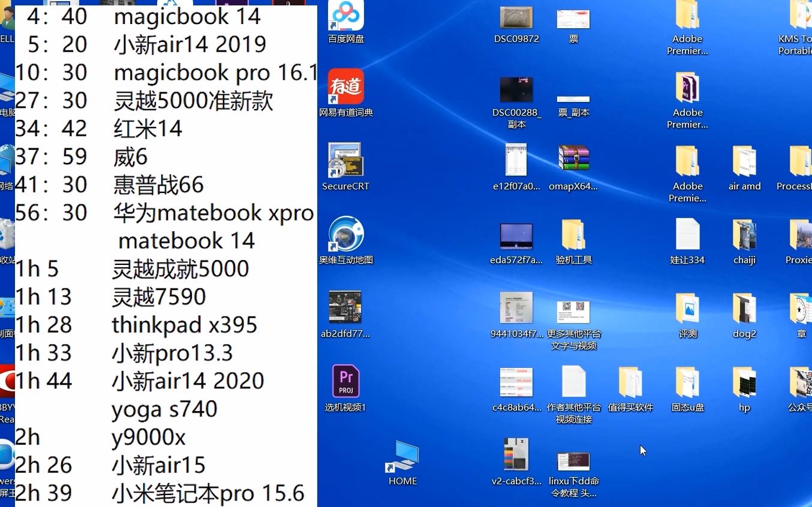Click the 'magicbook pro 16.1' list entry

[x=215, y=73]
